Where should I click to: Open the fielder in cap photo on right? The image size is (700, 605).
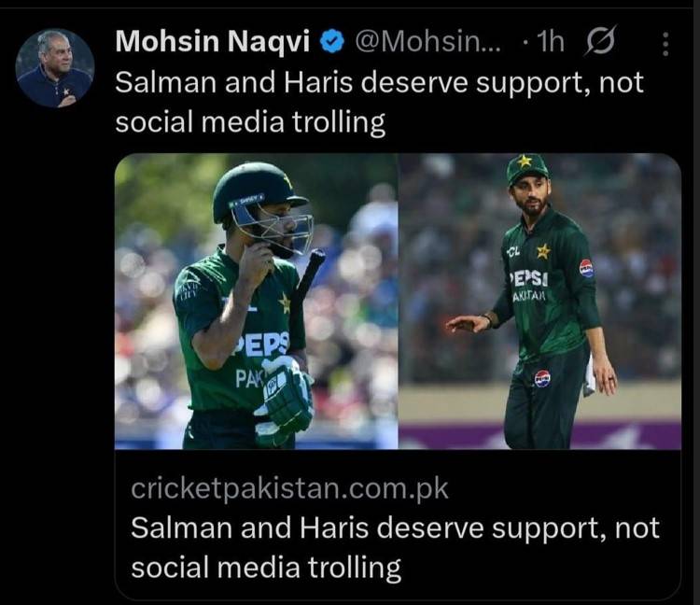click(539, 301)
